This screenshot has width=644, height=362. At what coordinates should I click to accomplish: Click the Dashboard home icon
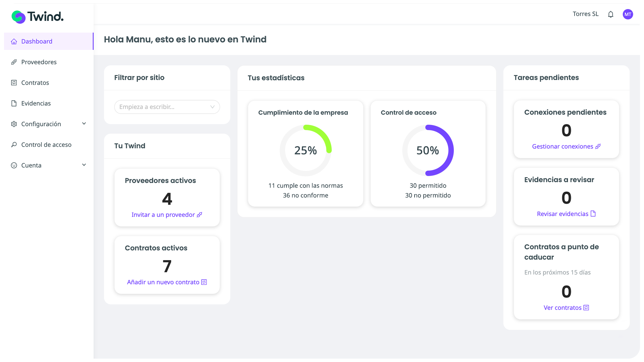tap(14, 42)
